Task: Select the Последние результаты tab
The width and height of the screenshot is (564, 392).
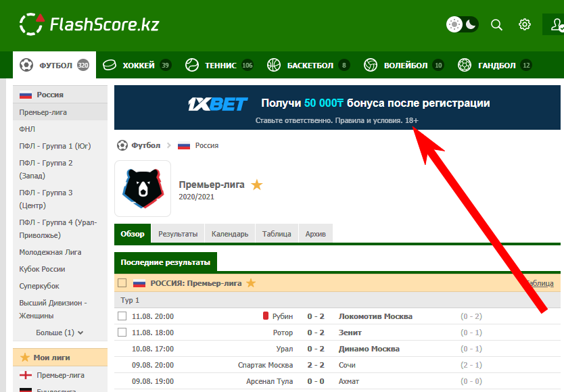Action: [166, 262]
